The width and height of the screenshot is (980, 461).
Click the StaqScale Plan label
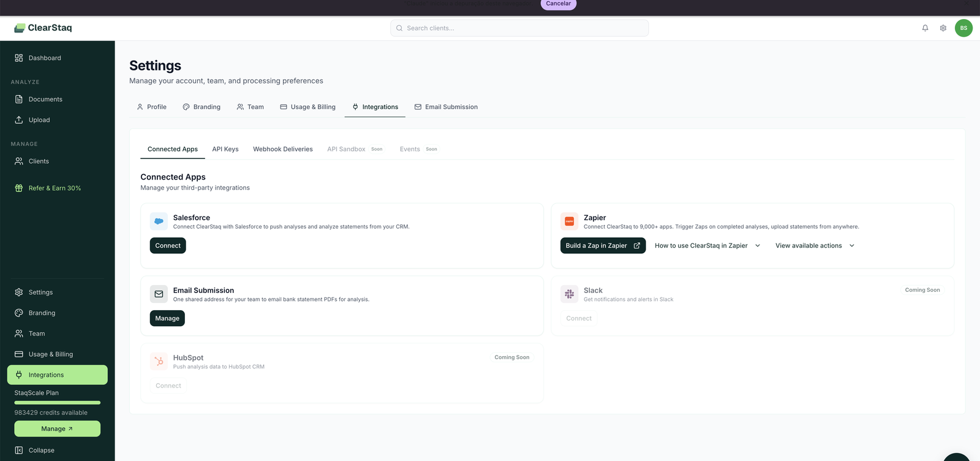pos(37,393)
